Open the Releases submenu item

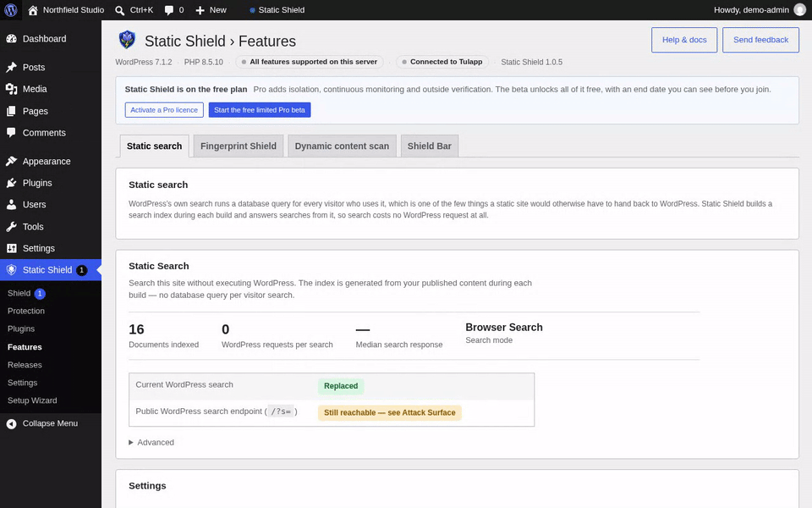[25, 365]
